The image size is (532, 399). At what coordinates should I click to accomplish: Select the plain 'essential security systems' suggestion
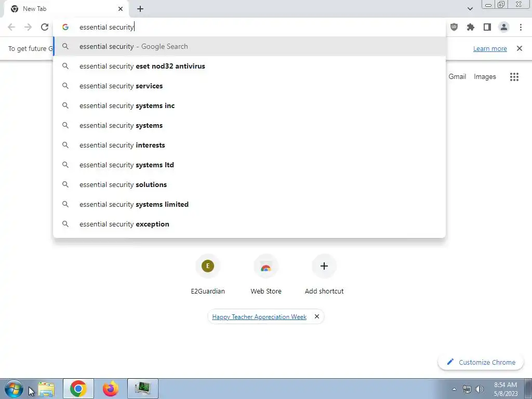coord(249,125)
